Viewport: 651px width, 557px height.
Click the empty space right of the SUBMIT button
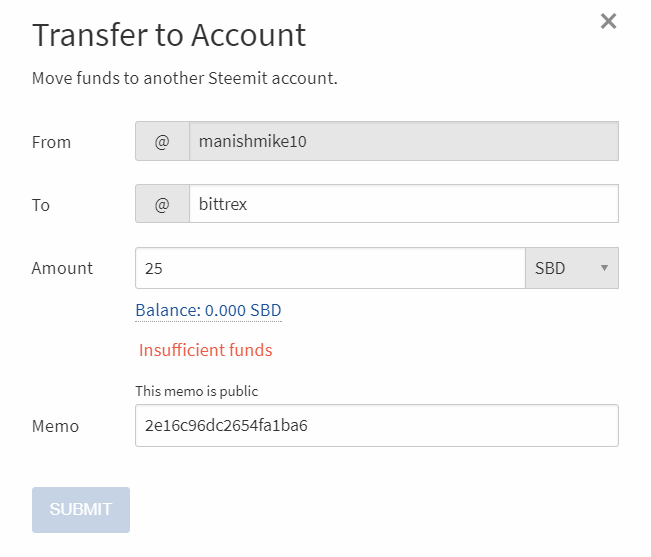(x=380, y=509)
